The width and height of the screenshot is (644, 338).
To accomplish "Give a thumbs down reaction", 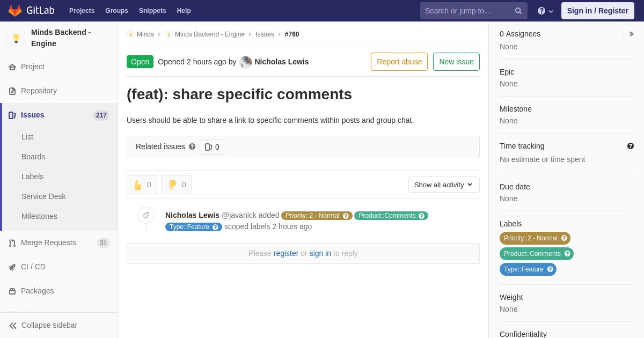I will pyautogui.click(x=177, y=185).
